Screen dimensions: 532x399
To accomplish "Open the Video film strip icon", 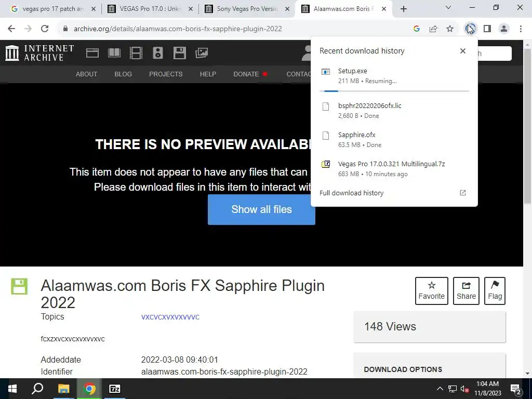I will point(136,53).
